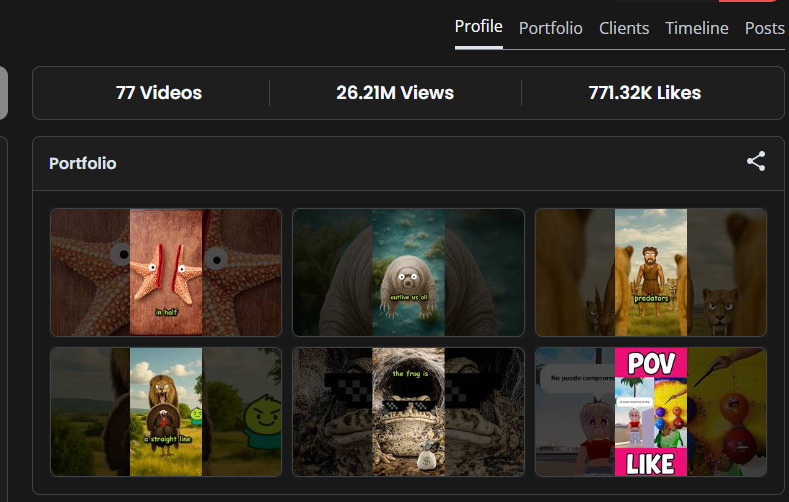Image resolution: width=789 pixels, height=502 pixels.
Task: Open the Clients tab
Action: (x=623, y=28)
